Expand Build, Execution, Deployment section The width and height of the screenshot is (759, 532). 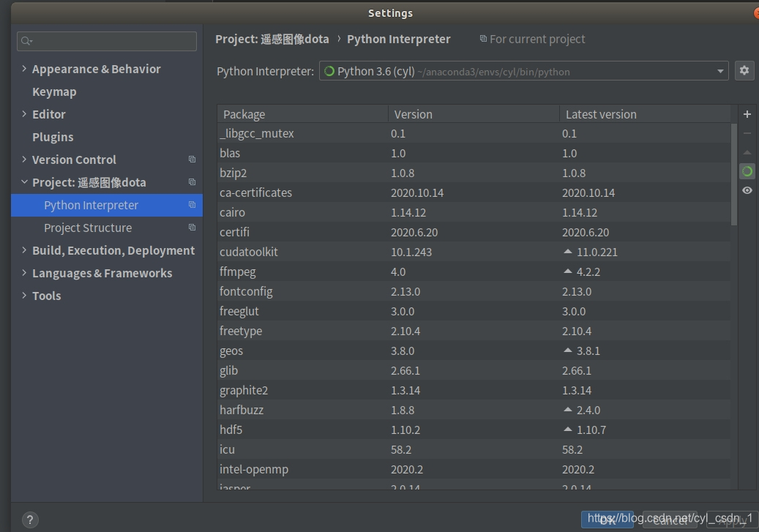pos(23,250)
